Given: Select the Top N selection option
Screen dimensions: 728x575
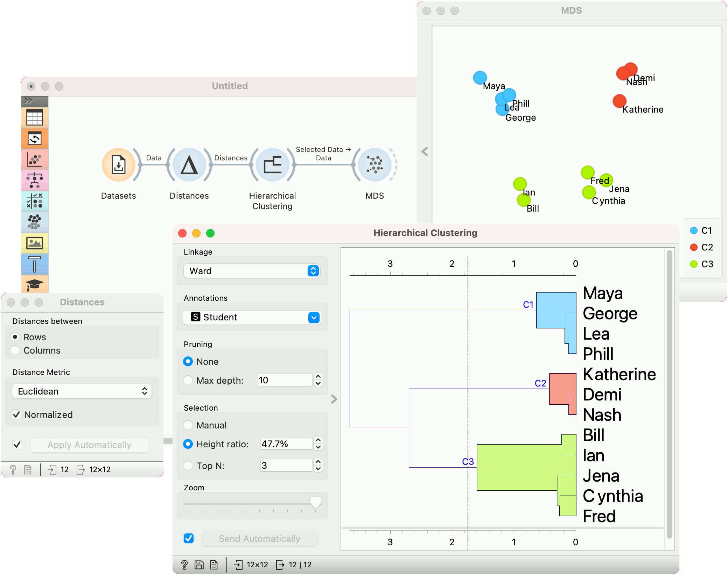Looking at the screenshot, I should point(188,466).
